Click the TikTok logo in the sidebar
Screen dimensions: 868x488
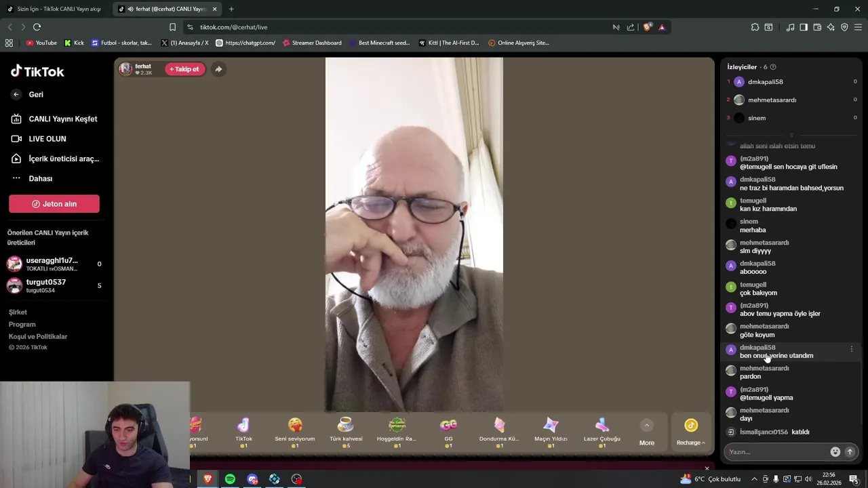tap(37, 71)
